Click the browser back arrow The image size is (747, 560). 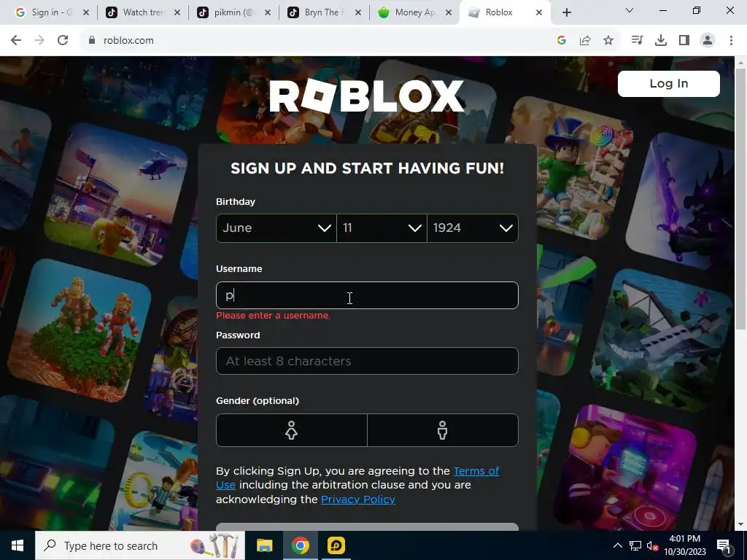tap(16, 41)
